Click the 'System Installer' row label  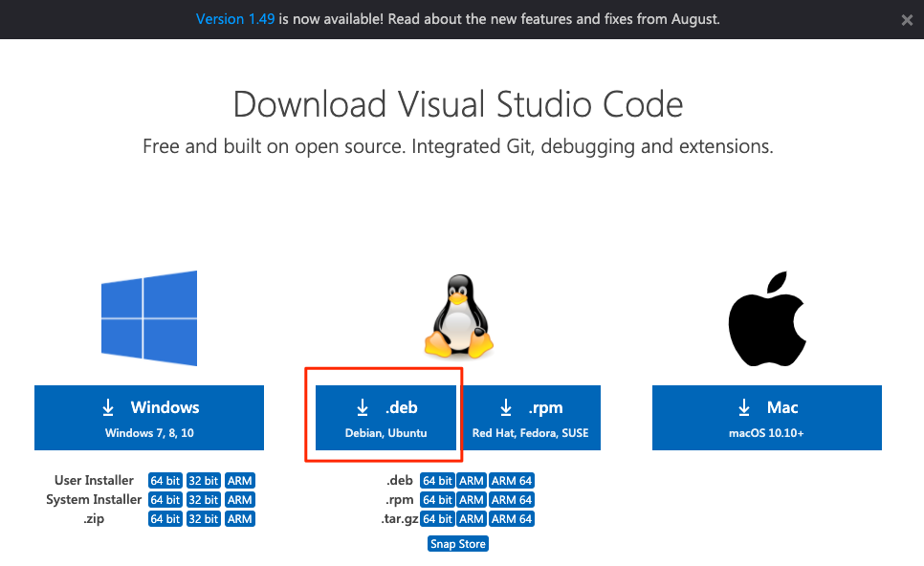tap(94, 499)
